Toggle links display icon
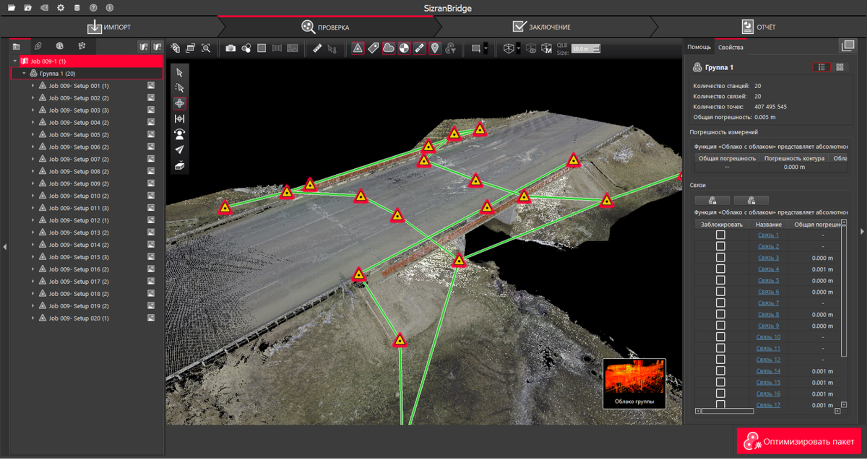 point(419,48)
